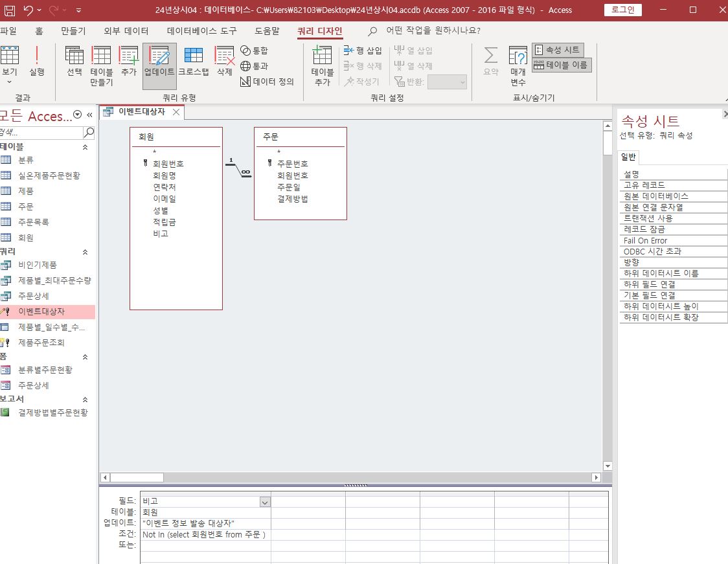Choose the Append (추가) query type icon
The width and height of the screenshot is (728, 564).
(x=129, y=62)
